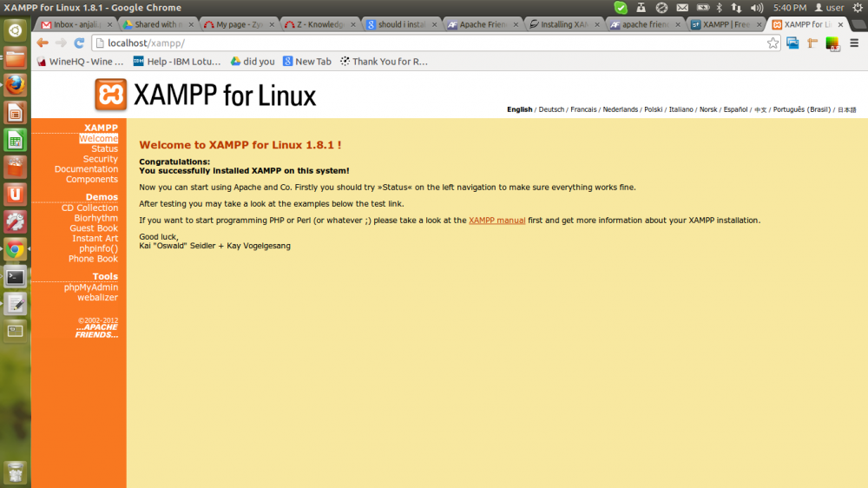Open Documentation in left navigation

coord(86,169)
